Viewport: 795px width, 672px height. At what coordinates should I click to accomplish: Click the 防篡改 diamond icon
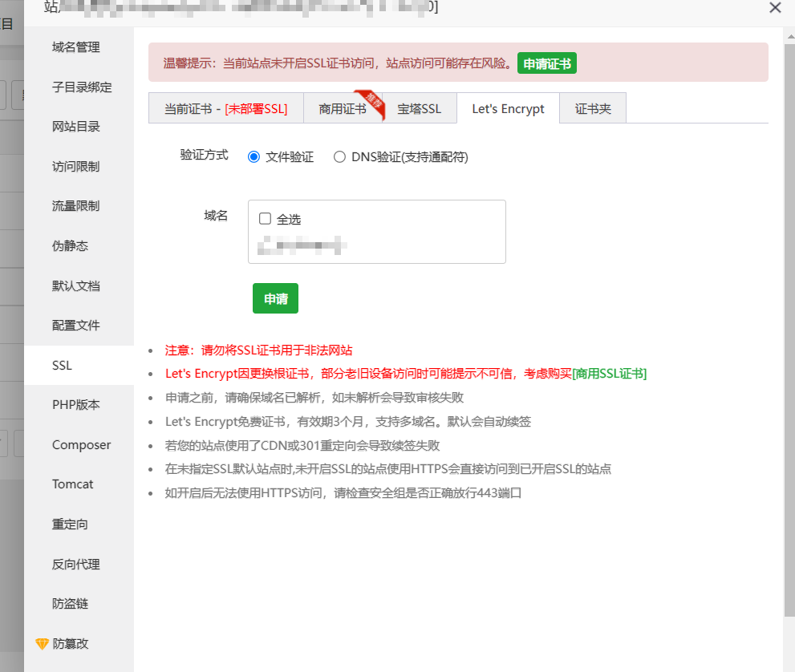42,644
